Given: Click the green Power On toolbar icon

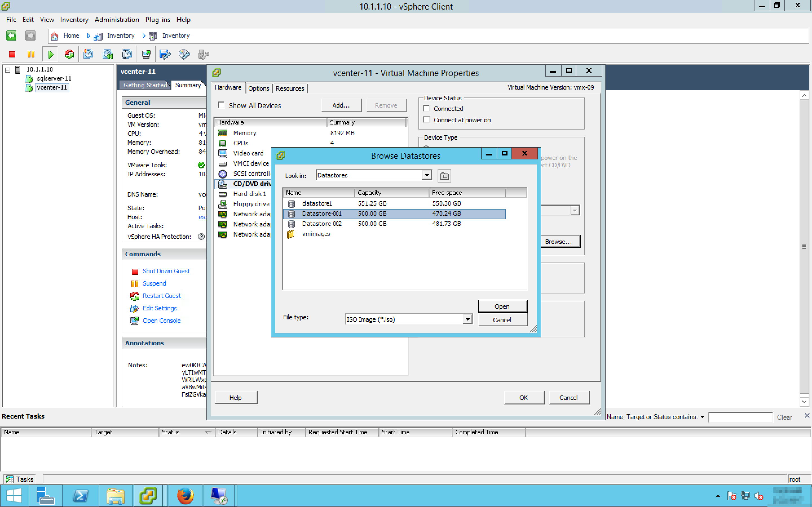Looking at the screenshot, I should pyautogui.click(x=51, y=54).
